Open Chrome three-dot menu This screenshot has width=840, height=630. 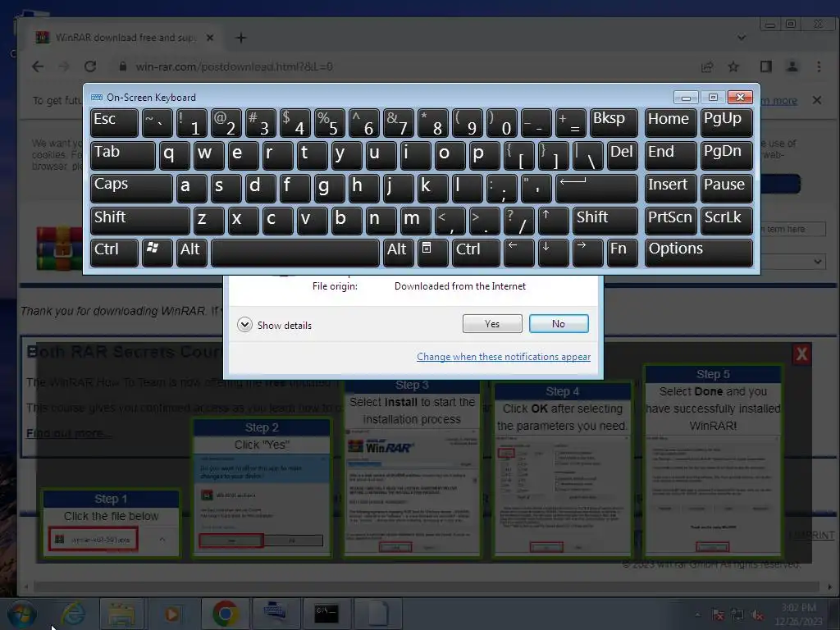click(x=819, y=66)
